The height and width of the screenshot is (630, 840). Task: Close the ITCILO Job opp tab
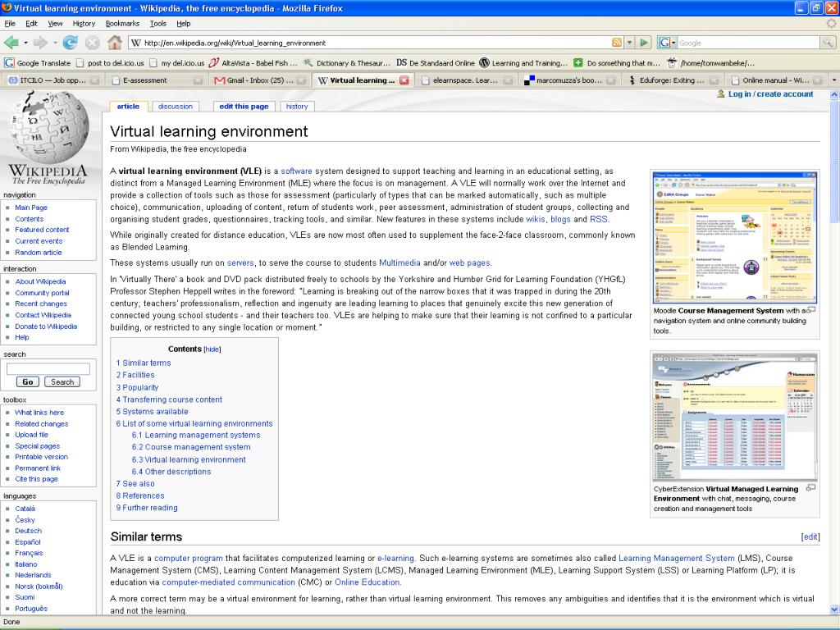click(x=94, y=80)
